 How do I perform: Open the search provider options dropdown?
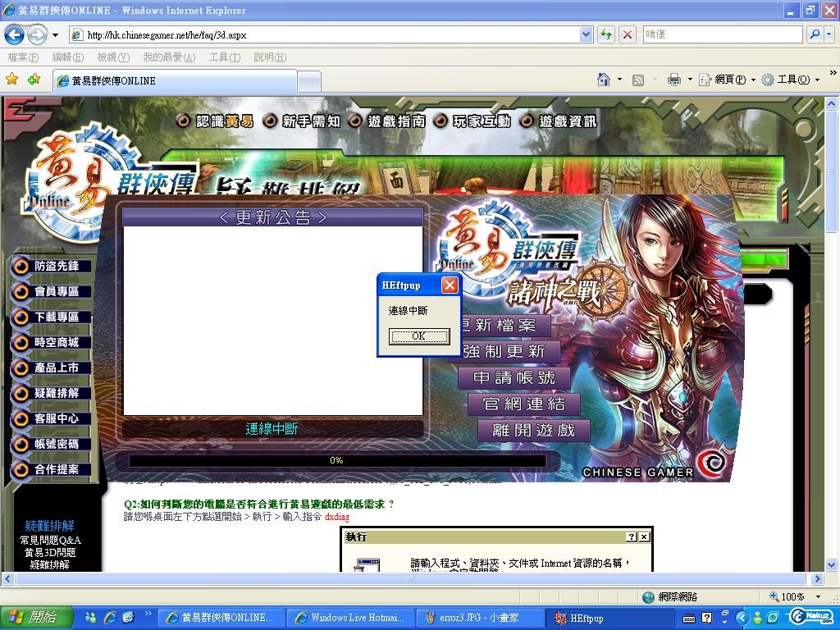[x=829, y=34]
